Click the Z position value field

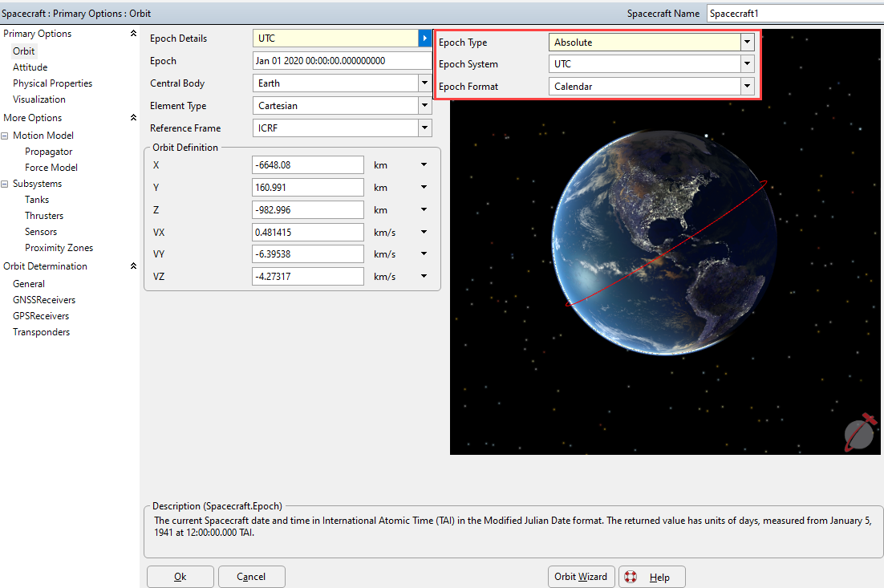(x=308, y=209)
